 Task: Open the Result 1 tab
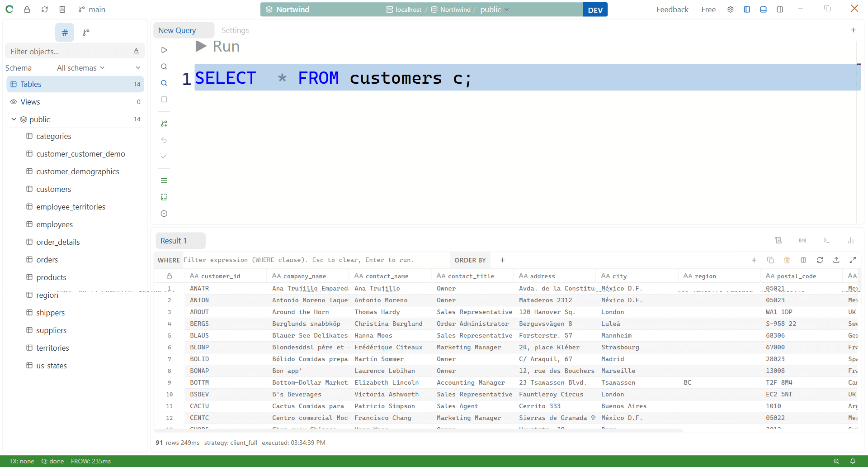[180, 241]
